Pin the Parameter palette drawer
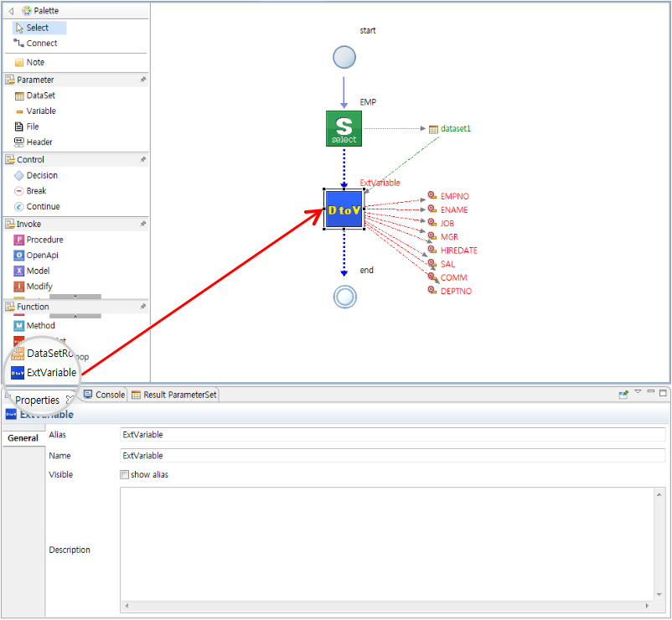The width and height of the screenshot is (672, 620). (142, 80)
